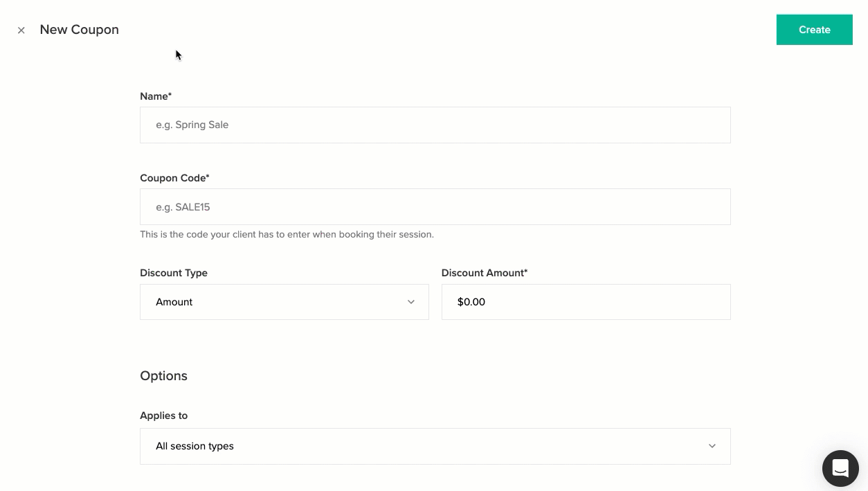Select the 'Amount' value in Discount Type
Screen dimensions: 868x491
[x=174, y=302]
